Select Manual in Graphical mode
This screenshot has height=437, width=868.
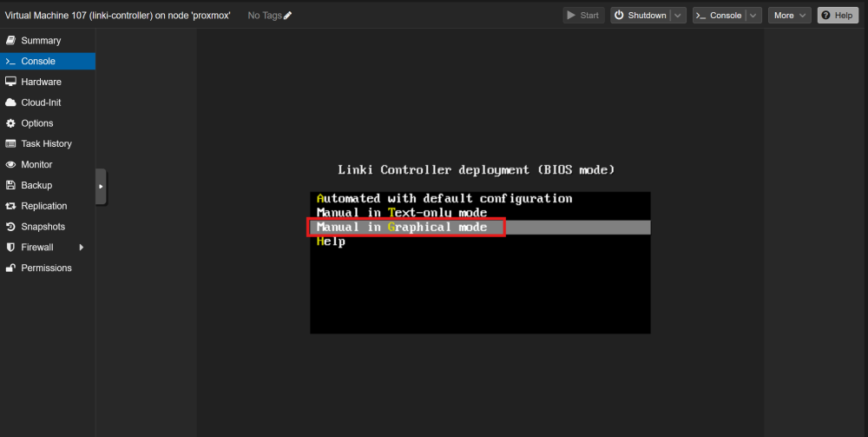click(x=480, y=227)
